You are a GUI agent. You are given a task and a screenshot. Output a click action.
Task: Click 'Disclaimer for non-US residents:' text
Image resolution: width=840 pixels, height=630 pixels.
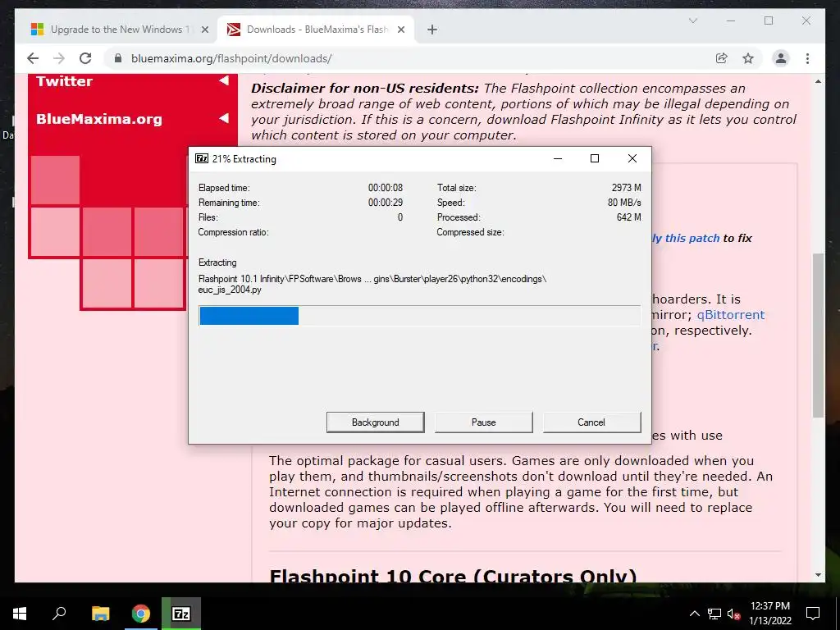click(365, 89)
